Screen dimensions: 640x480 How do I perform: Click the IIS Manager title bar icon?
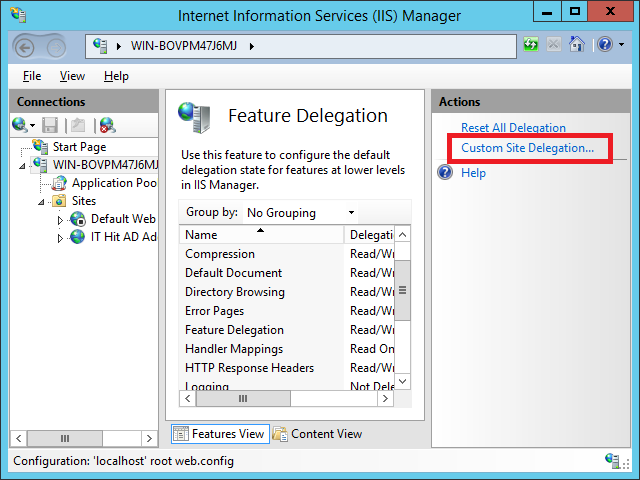click(x=18, y=14)
